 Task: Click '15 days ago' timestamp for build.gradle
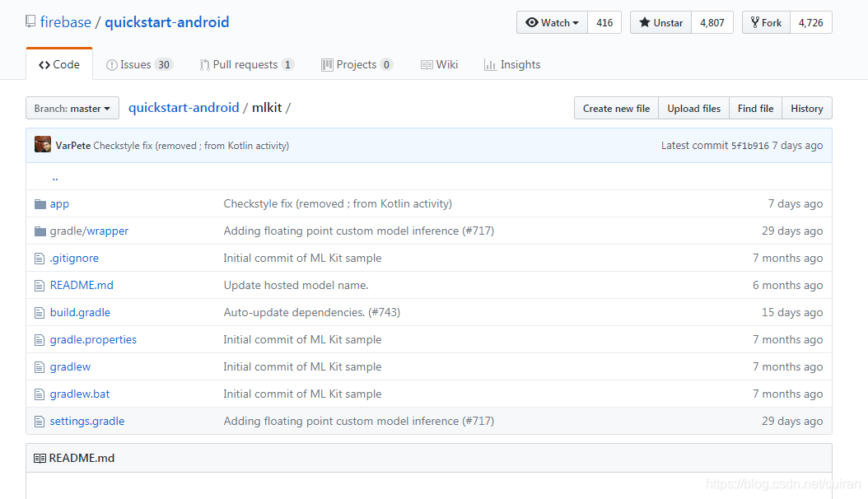click(792, 313)
